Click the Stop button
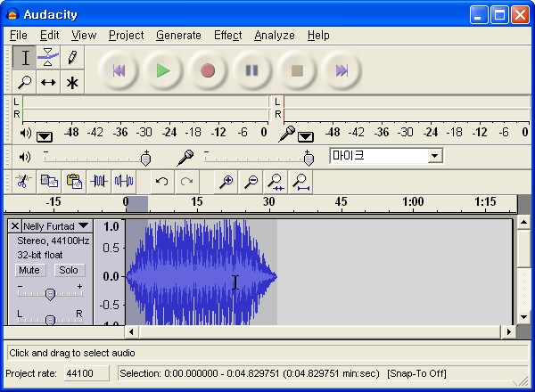 click(297, 70)
